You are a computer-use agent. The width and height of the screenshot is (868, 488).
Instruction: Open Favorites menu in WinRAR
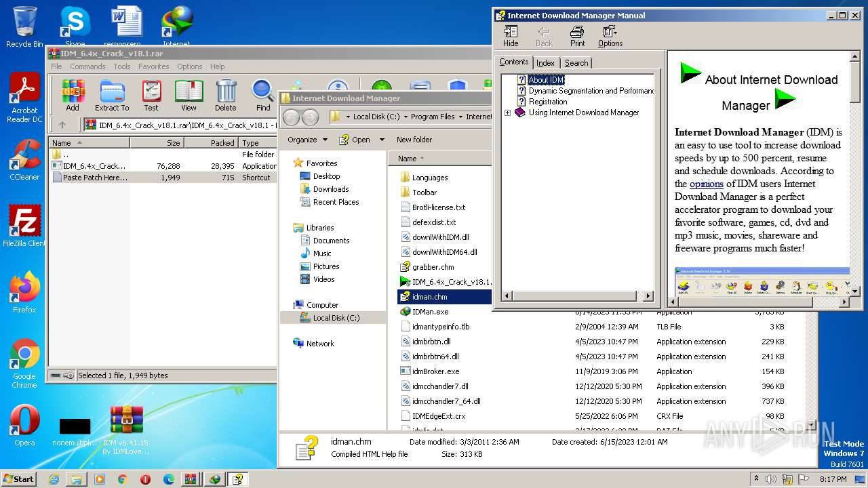click(154, 66)
